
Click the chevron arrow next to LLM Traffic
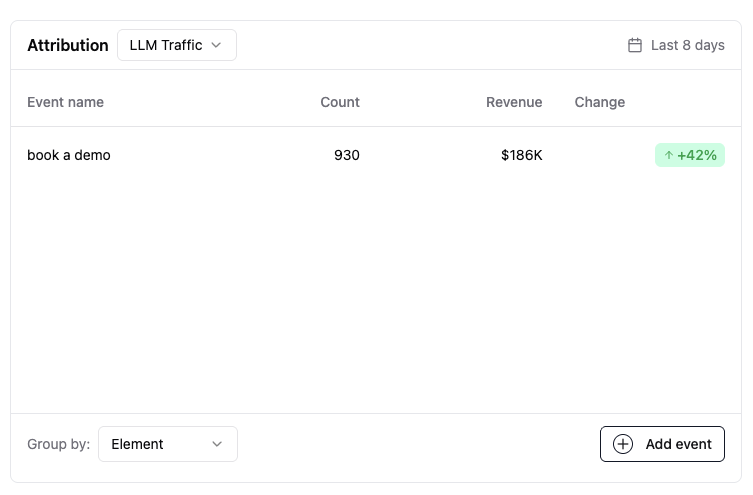[x=216, y=45]
